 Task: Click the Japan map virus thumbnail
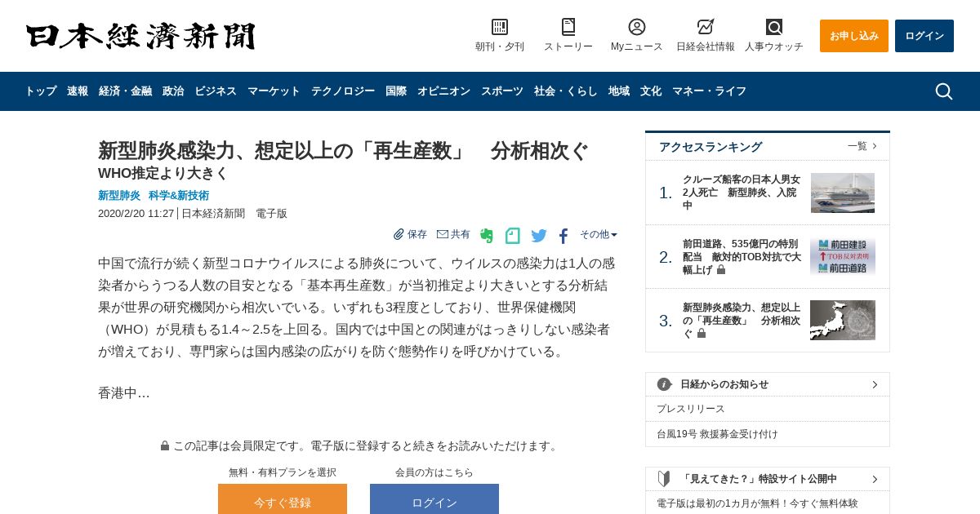tap(843, 320)
